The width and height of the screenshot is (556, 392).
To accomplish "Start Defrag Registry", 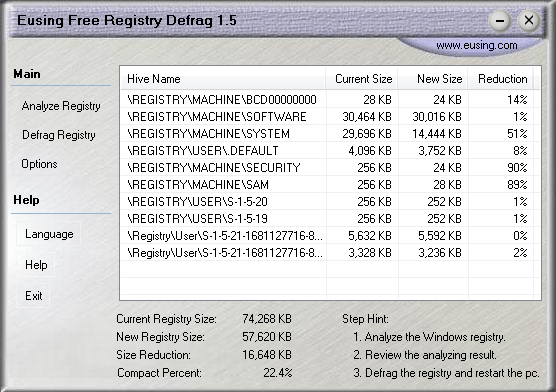I will tap(59, 135).
